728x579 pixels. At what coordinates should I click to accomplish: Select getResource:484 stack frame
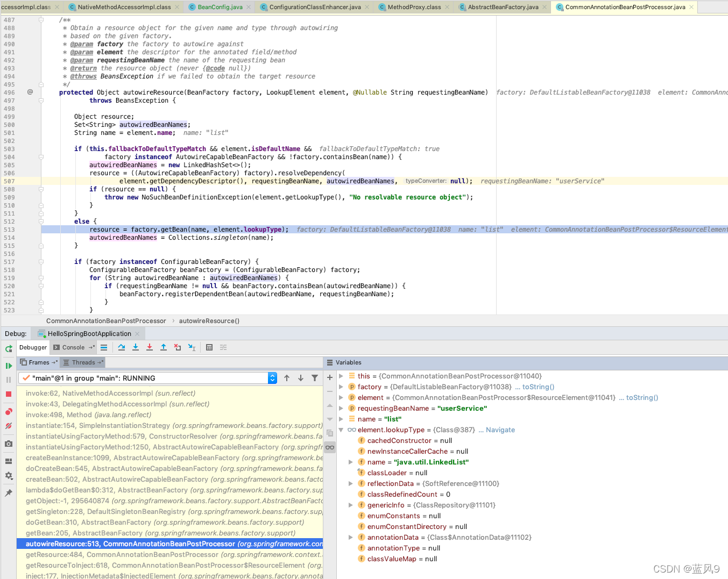point(169,554)
